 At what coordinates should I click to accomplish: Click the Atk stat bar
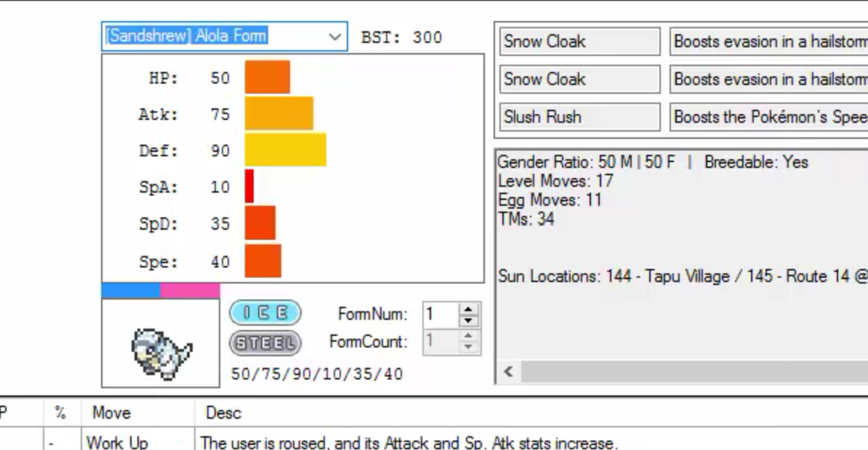[x=279, y=113]
